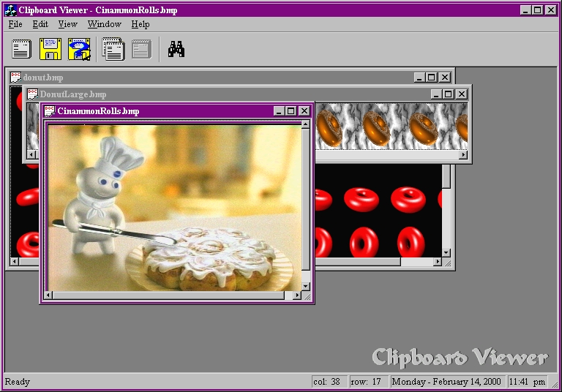Open the Help menu
The width and height of the screenshot is (562, 392).
140,24
